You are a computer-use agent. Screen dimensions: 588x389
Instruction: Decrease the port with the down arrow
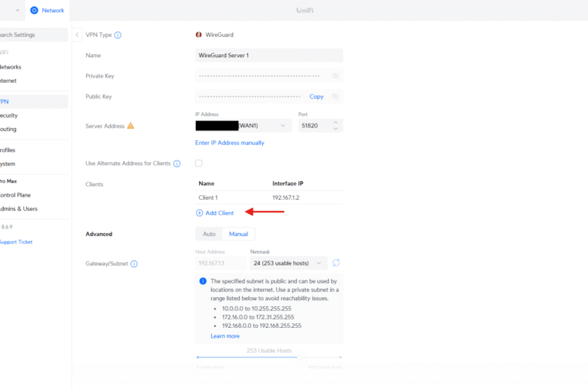tap(335, 129)
